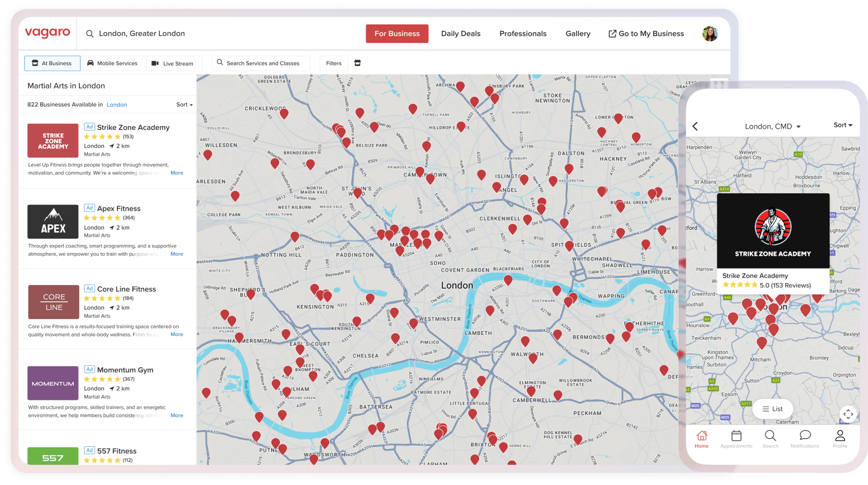Open Notifications in the phone bottom bar

[805, 439]
